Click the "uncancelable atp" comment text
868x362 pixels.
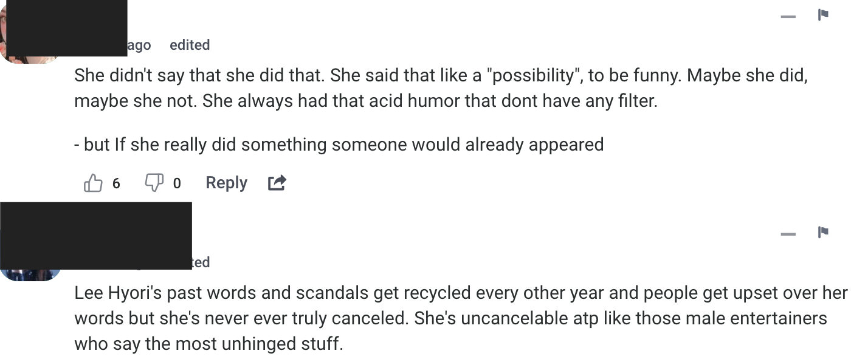click(x=450, y=318)
